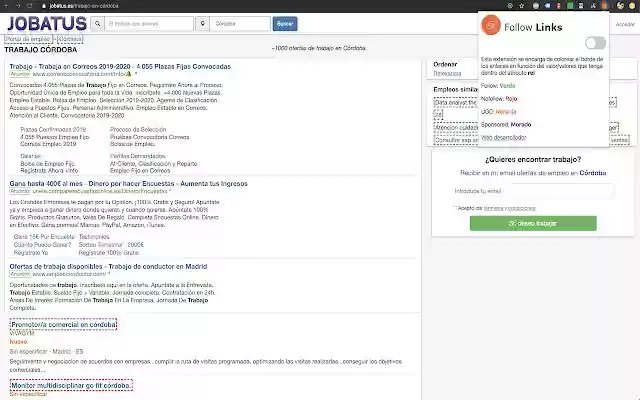Check the 'Acepto los términos y condiciones' checkbox
This screenshot has width=640, height=400.
pos(454,208)
